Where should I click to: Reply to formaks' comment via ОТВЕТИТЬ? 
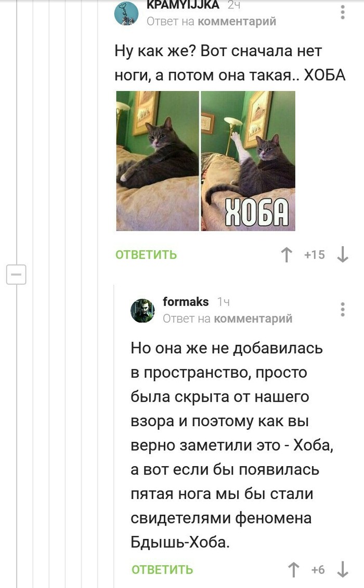tap(162, 570)
